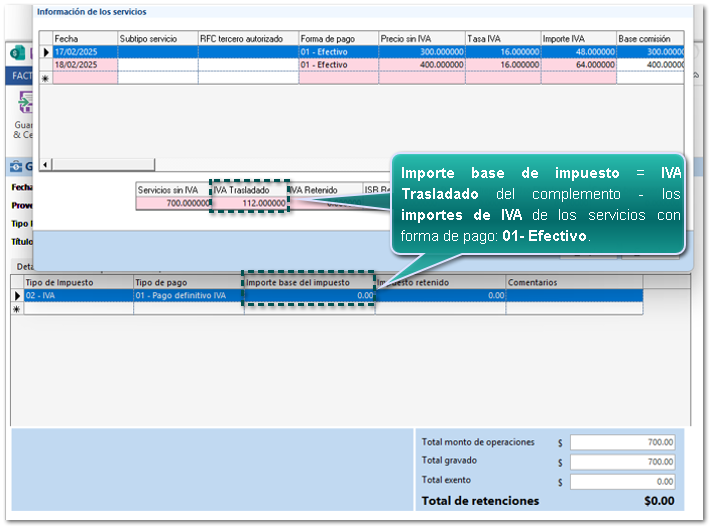712x529 pixels.
Task: Open Tipo de pago cell Pago definitivo IVA
Action: pos(187,296)
